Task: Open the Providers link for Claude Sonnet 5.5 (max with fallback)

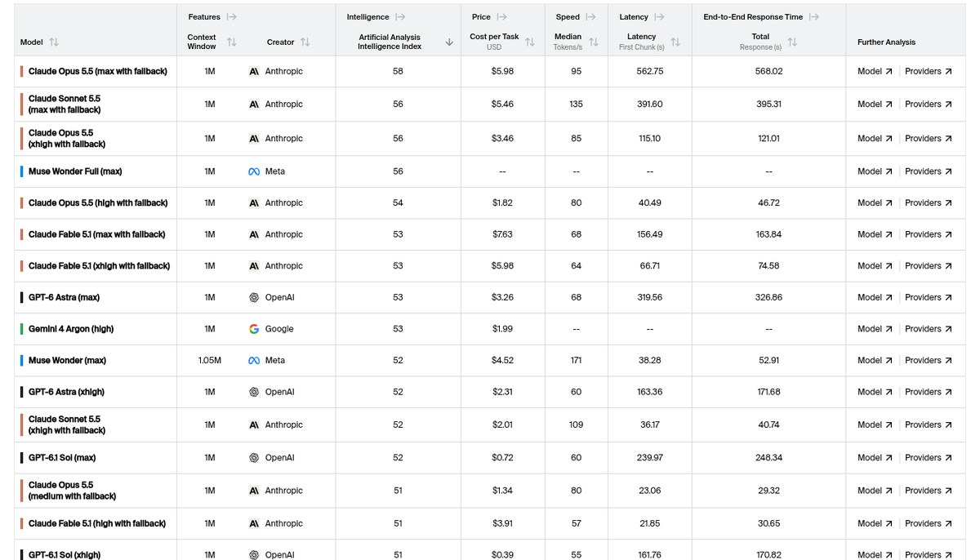Action: (929, 104)
